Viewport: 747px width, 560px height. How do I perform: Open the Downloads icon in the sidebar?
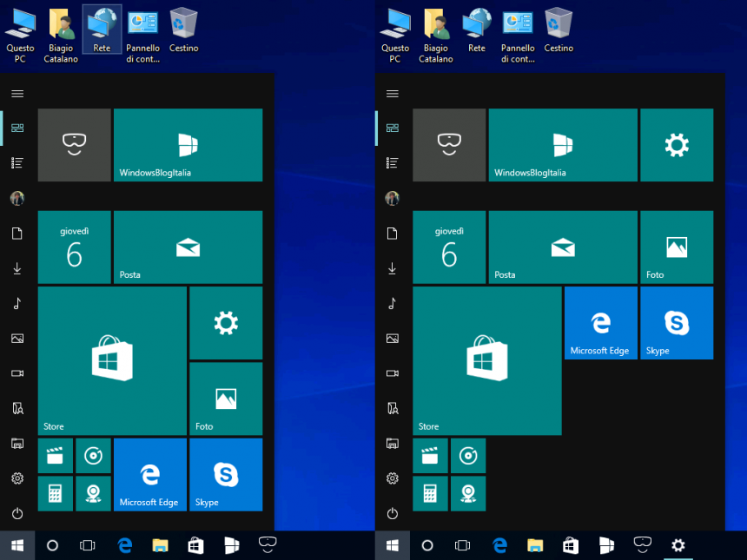click(18, 268)
